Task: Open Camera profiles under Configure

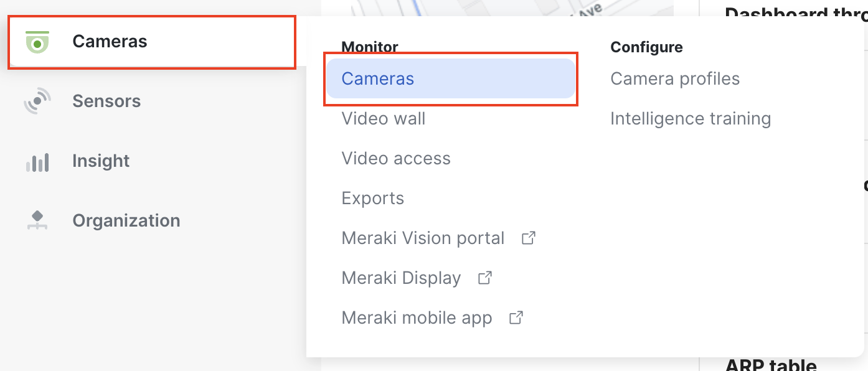Action: tap(675, 78)
